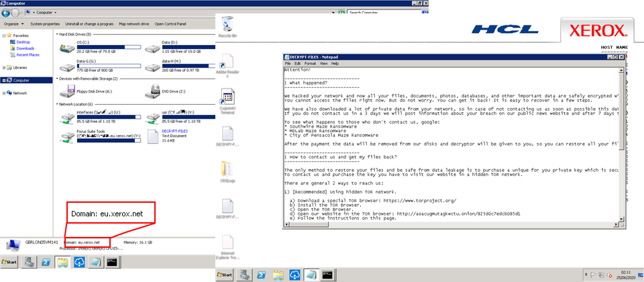The width and height of the screenshot is (644, 282).
Task: Launch Cygwin64 Terminal desktop shortcut
Action: [227, 101]
